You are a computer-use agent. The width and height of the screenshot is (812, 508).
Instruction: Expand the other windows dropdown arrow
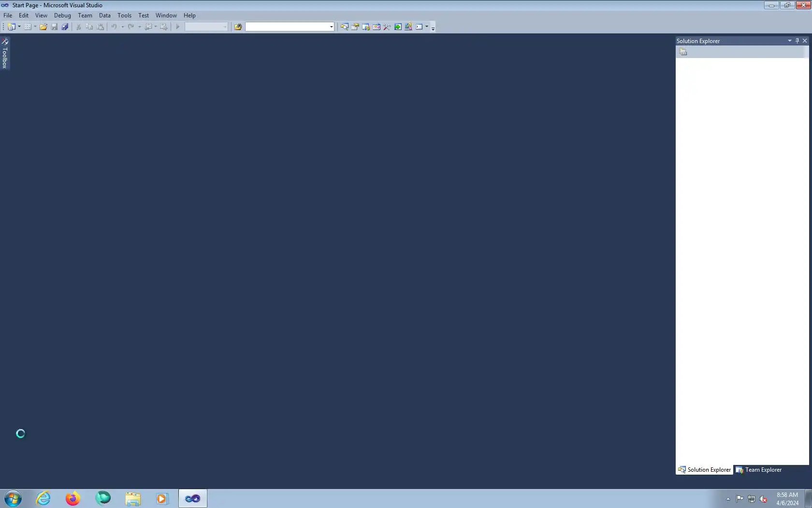point(427,27)
